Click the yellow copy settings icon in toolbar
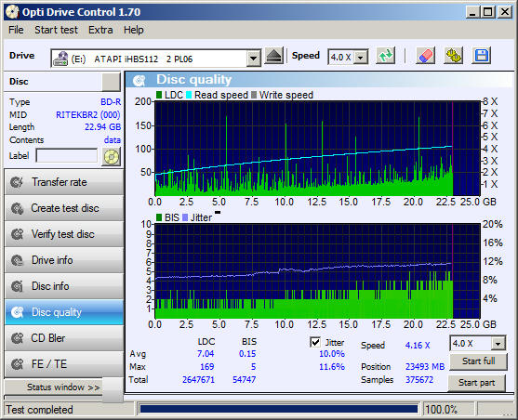This screenshot has width=518, height=420. 454,56
